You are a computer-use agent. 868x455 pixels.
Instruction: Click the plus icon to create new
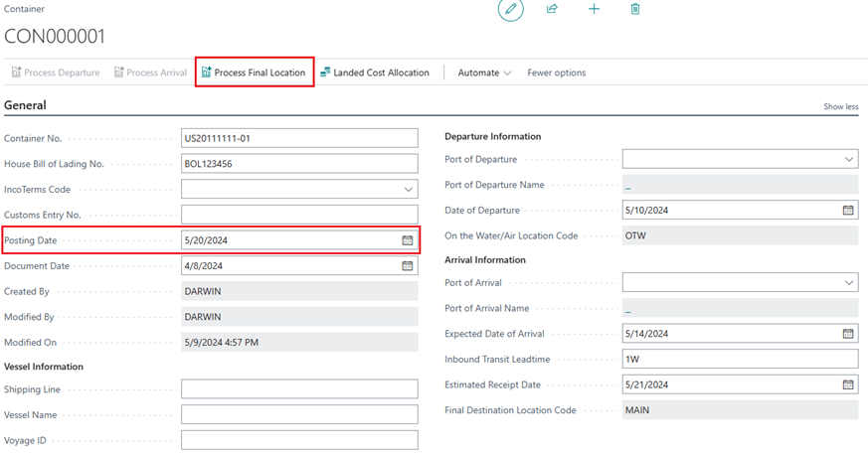594,9
